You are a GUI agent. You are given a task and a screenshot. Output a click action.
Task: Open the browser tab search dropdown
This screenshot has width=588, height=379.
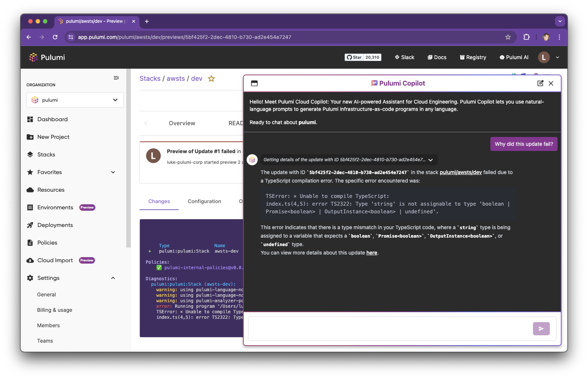(x=560, y=21)
